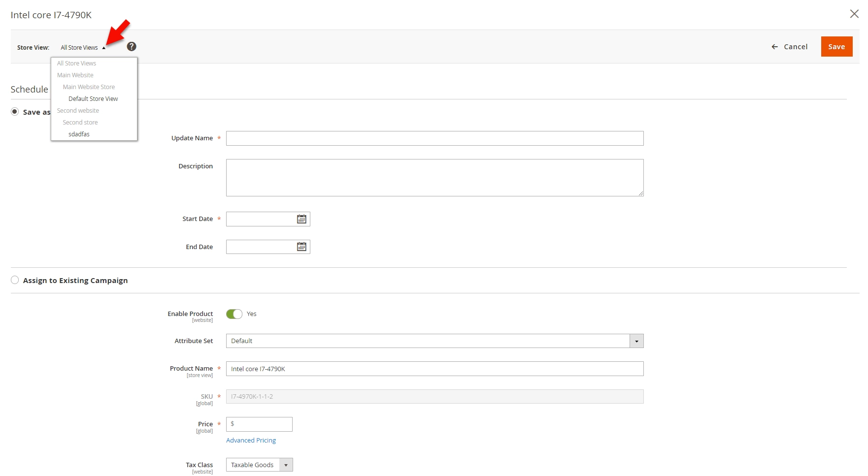
Task: Choose Second store option
Action: (80, 123)
